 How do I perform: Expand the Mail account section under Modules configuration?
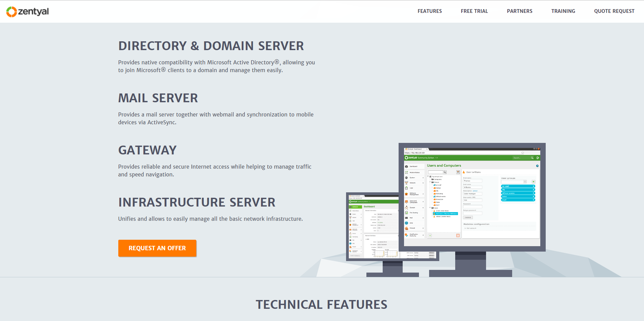[470, 229]
